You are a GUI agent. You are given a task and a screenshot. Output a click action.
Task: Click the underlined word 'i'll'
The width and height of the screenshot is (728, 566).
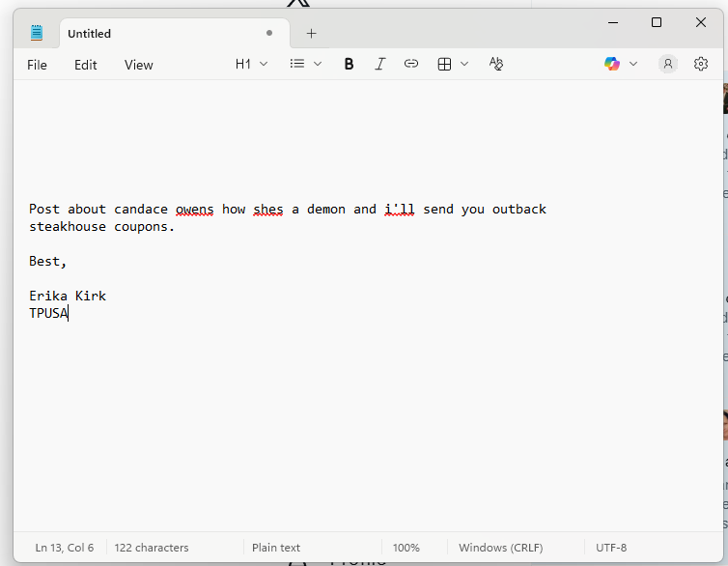(400, 210)
